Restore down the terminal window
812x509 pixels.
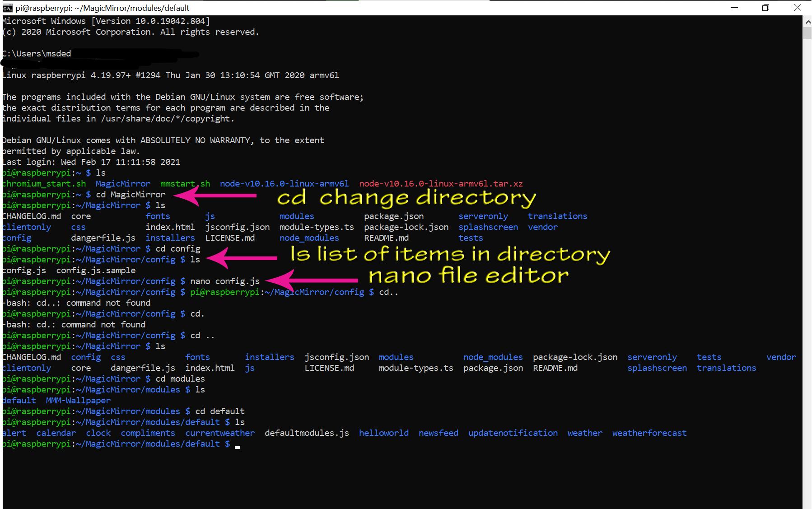pos(765,8)
